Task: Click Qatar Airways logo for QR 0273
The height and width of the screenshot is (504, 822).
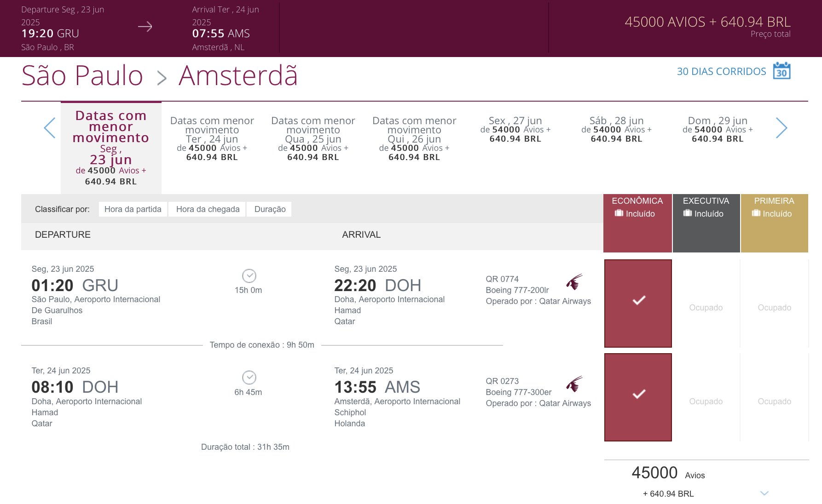Action: coord(574,384)
